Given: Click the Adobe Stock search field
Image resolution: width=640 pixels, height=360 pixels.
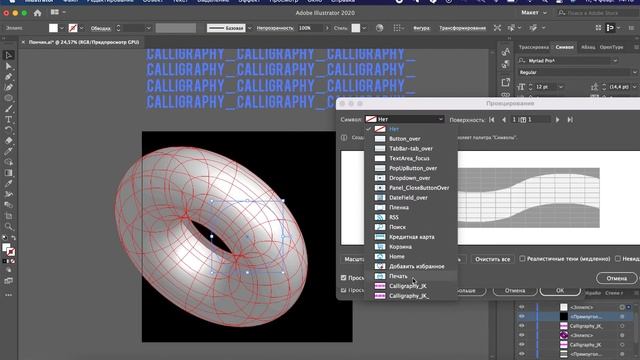Looking at the screenshot, I should (598, 13).
